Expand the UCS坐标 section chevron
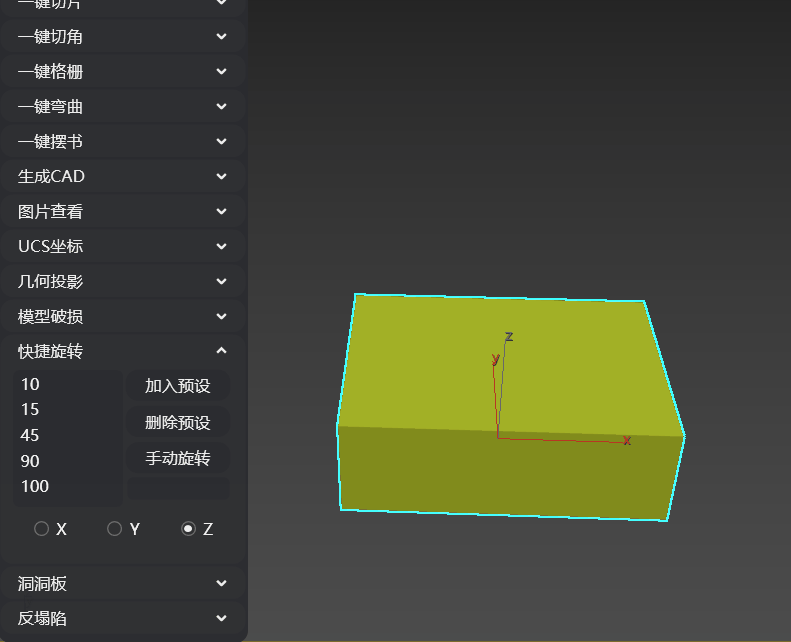 tap(221, 246)
